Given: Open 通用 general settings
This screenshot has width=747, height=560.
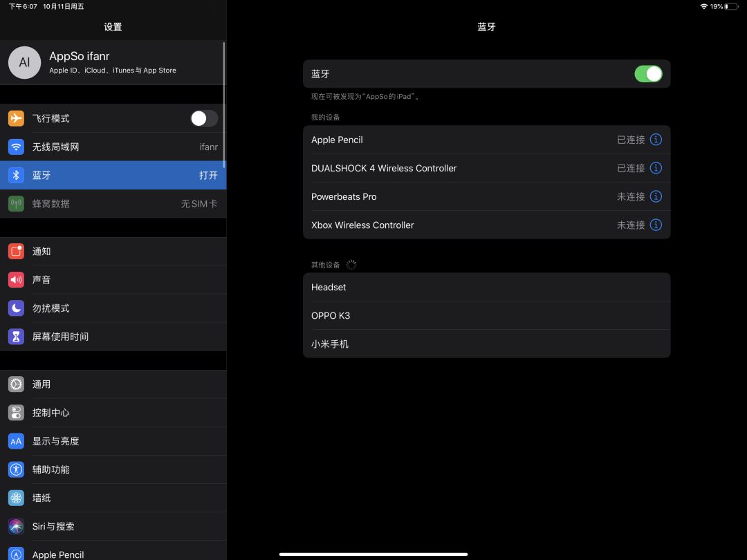Looking at the screenshot, I should 113,384.
